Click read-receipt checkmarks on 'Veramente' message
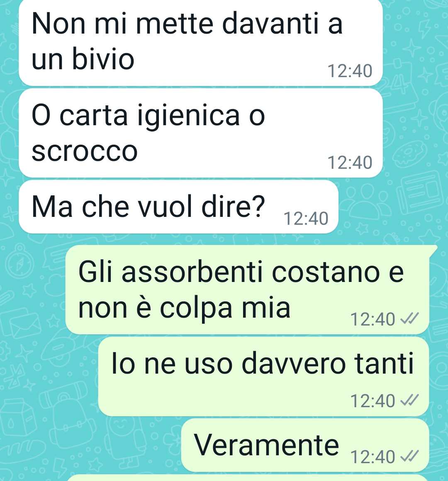This screenshot has height=481, width=448. pyautogui.click(x=410, y=457)
